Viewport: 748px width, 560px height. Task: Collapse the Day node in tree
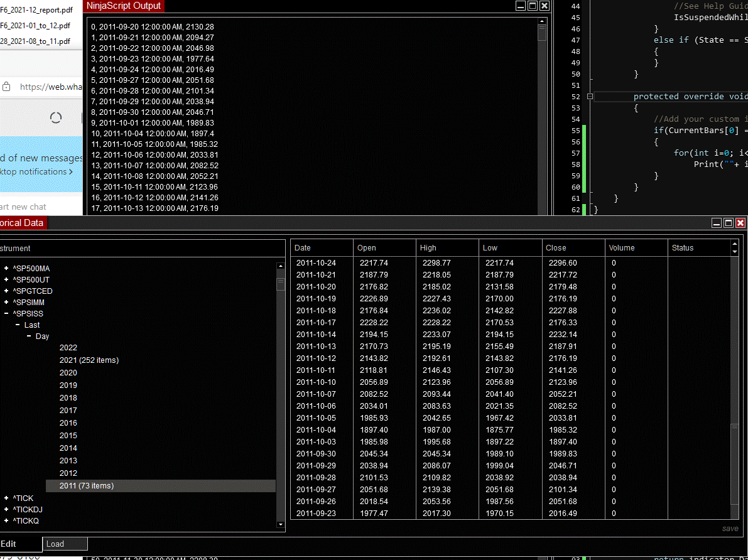coord(29,337)
